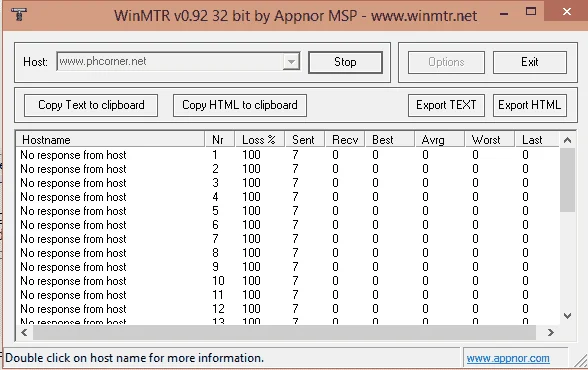Select the hop 12 'No response from host' row

[288, 309]
